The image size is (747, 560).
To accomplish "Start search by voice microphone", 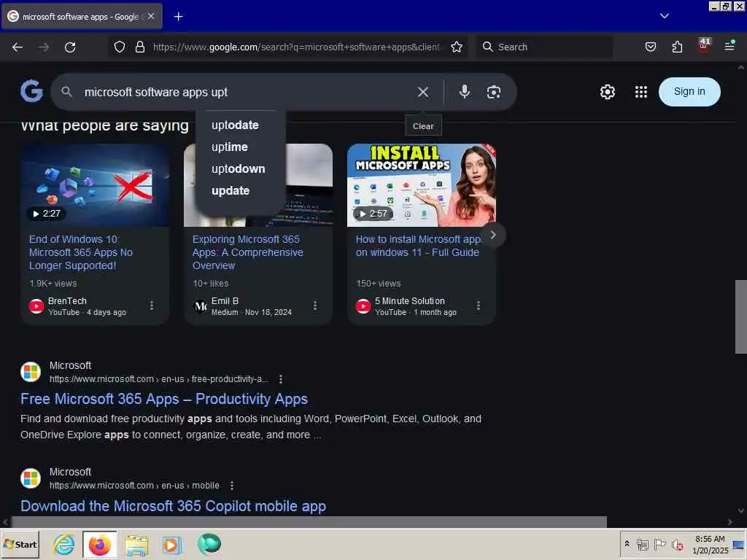I will [x=465, y=91].
